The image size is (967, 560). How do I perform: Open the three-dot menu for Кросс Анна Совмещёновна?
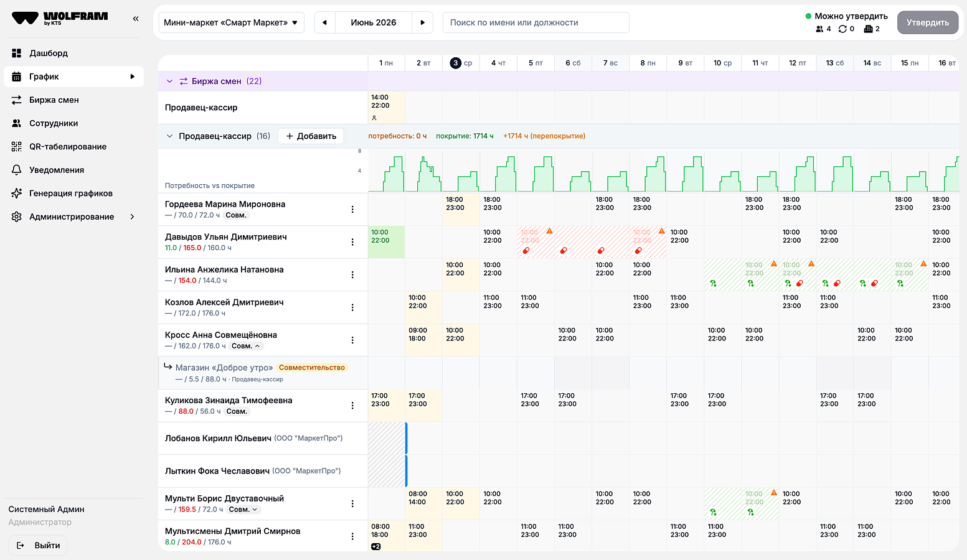(x=352, y=340)
